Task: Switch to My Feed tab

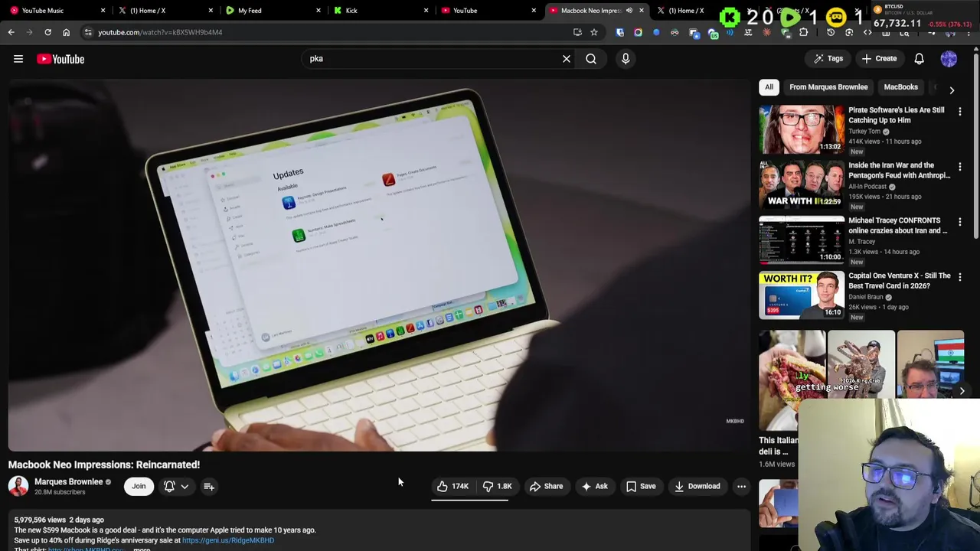Action: pyautogui.click(x=272, y=11)
